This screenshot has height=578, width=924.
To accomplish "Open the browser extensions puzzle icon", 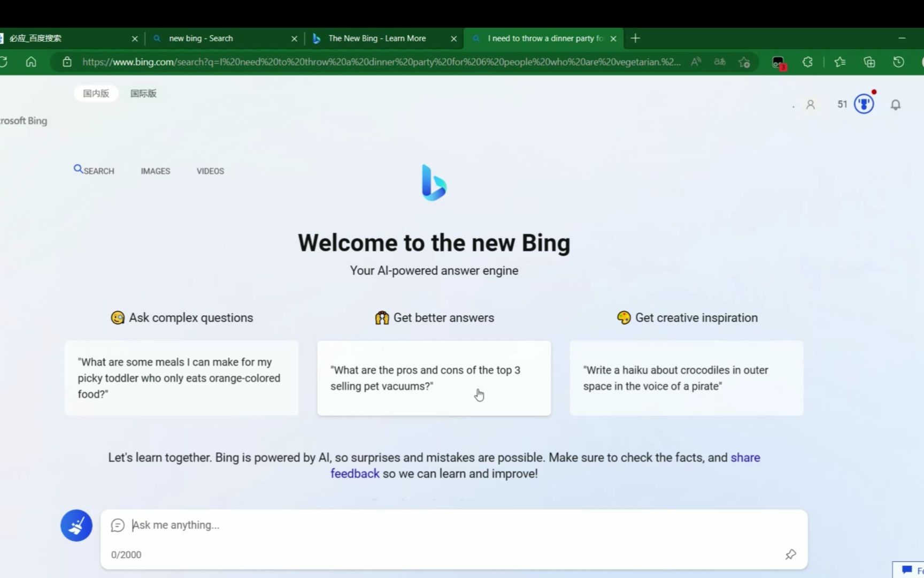I will click(807, 62).
